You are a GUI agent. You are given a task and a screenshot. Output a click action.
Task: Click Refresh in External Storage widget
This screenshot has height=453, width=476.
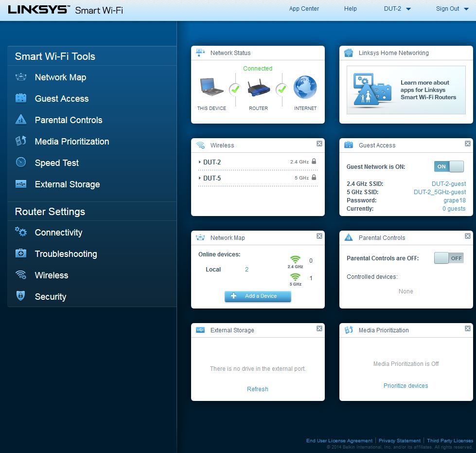coord(257,389)
